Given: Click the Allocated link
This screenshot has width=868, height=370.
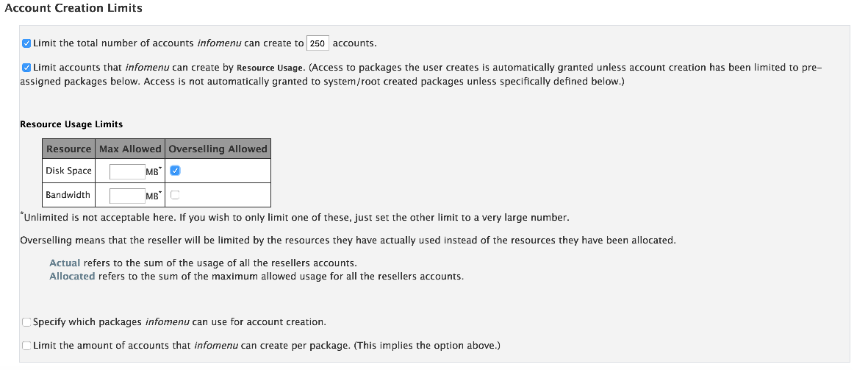Looking at the screenshot, I should (x=72, y=277).
